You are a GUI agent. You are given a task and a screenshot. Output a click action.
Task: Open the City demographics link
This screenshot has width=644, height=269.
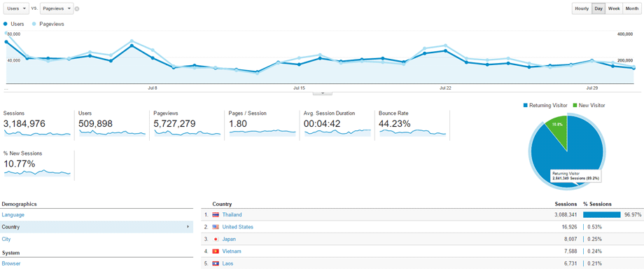[6, 239]
